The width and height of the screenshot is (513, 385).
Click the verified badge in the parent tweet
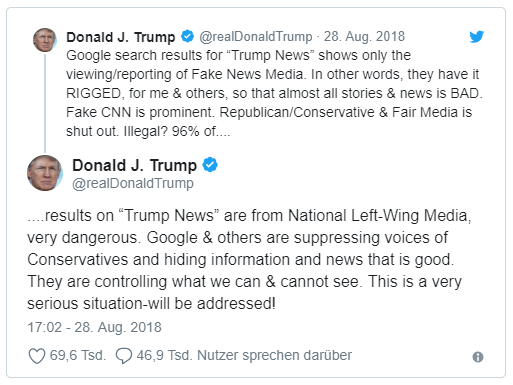tap(187, 36)
